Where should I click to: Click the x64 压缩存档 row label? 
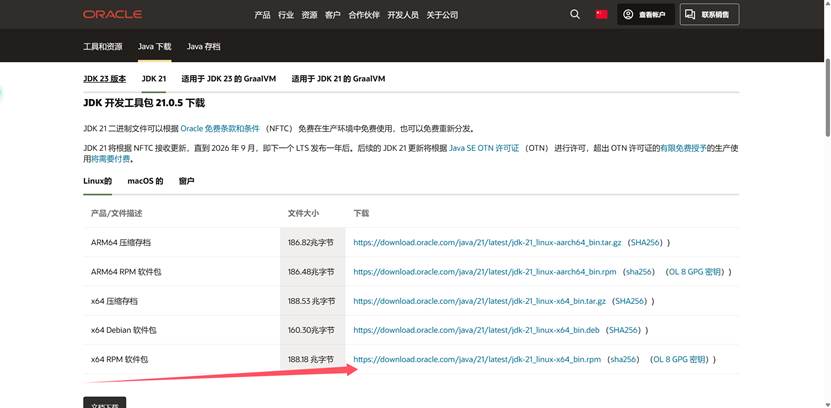tap(114, 301)
